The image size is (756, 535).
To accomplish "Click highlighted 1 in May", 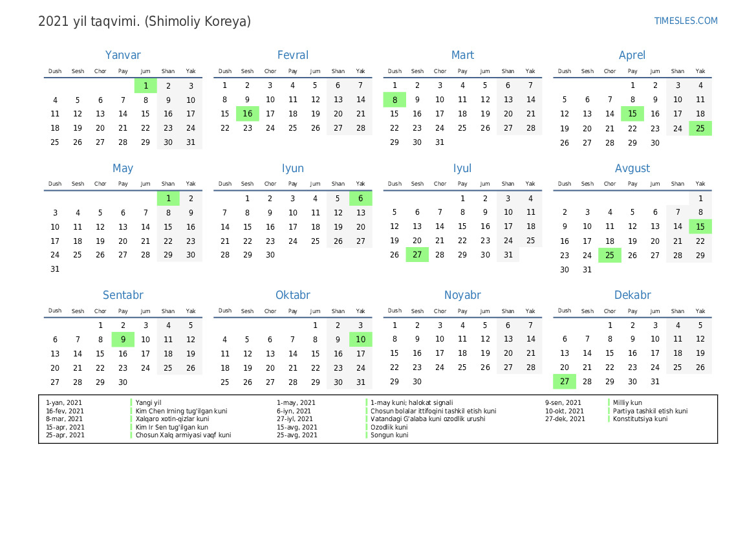I will pos(168,198).
